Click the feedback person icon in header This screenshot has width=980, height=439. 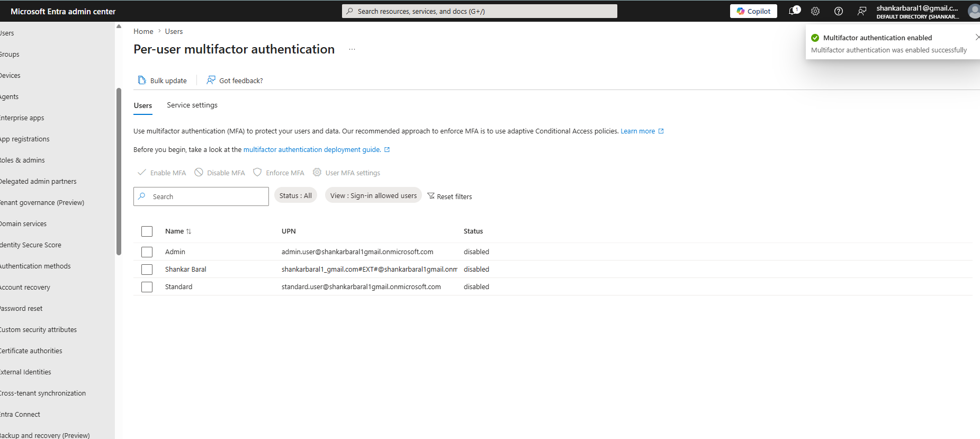862,11
